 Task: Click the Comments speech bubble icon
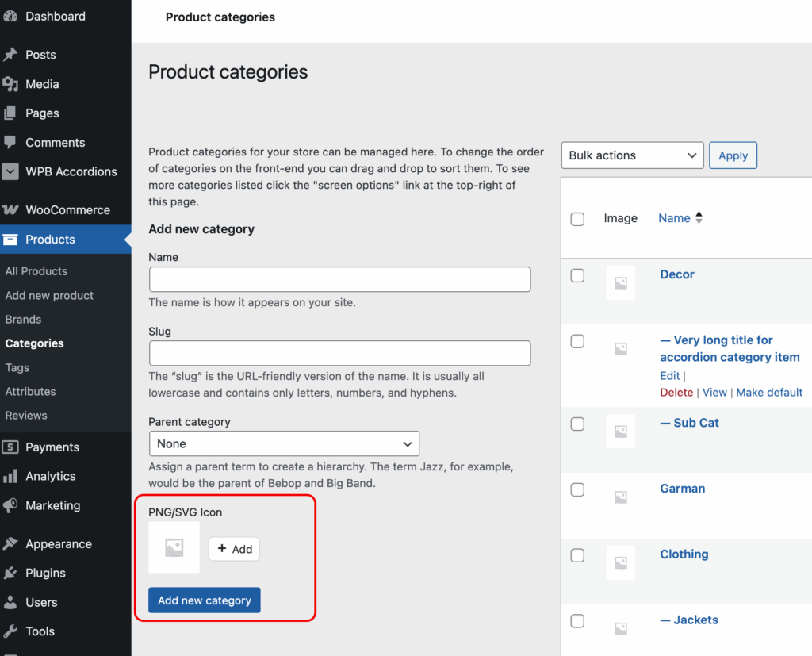click(10, 143)
